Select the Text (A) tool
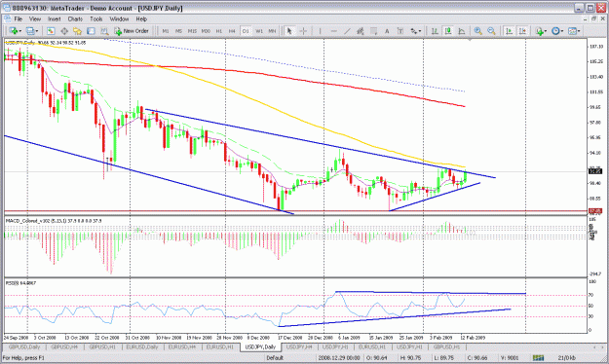The image size is (609, 364). pyautogui.click(x=387, y=31)
